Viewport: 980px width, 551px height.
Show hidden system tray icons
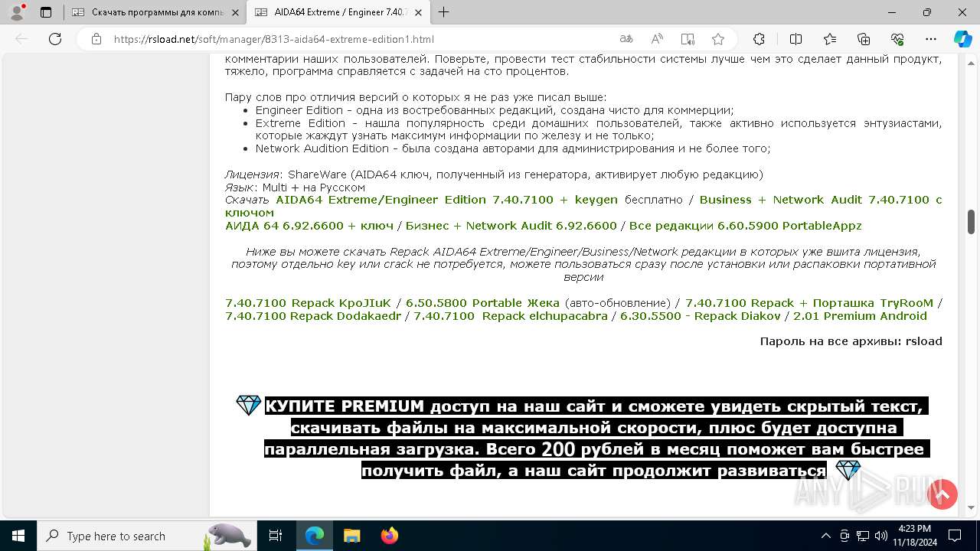pos(825,536)
